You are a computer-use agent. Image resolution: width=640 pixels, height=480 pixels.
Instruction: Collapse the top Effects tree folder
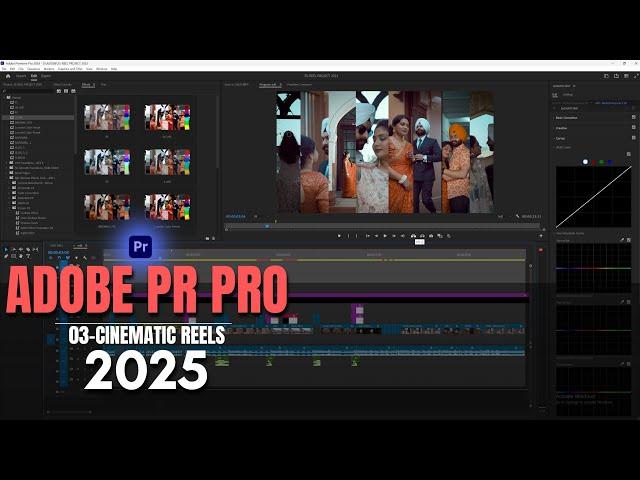(4, 98)
